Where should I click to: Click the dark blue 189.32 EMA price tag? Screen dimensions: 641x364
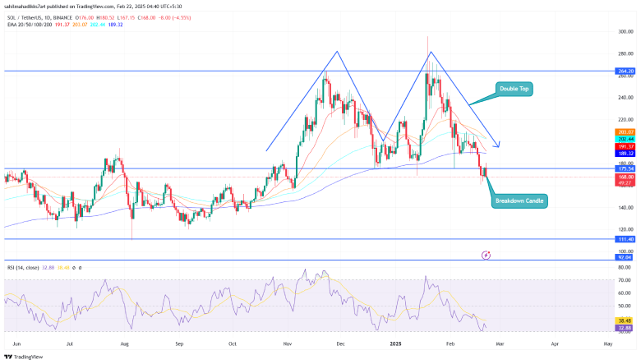pos(625,153)
